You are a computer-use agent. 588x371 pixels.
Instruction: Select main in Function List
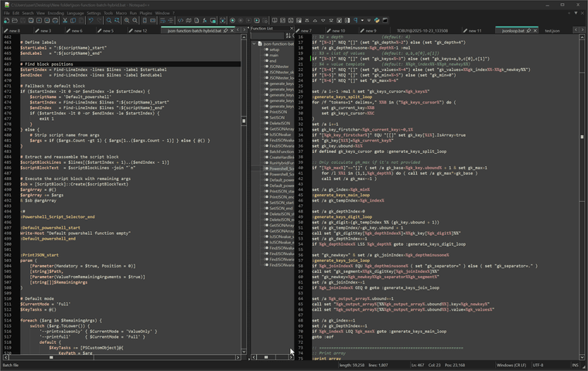tap(274, 55)
